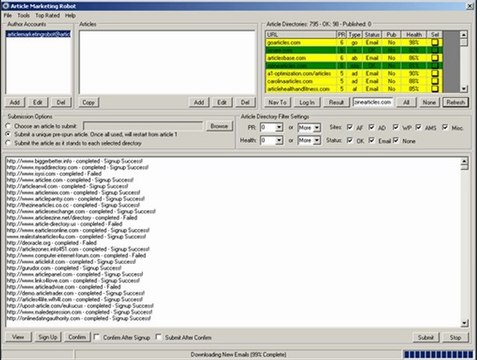Click the Confirm button
Viewport: 477px width, 360px height.
(x=77, y=337)
